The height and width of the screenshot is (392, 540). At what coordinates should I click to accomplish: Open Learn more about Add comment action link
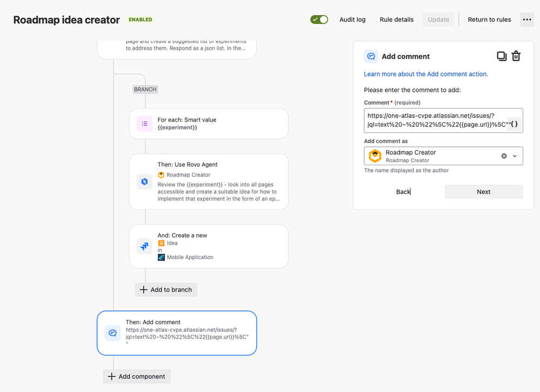[x=425, y=74]
